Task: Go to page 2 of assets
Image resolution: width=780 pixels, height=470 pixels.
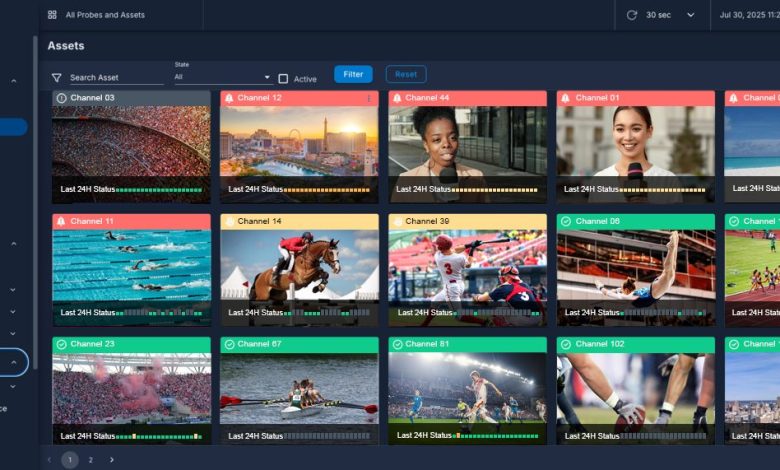Action: [x=90, y=460]
